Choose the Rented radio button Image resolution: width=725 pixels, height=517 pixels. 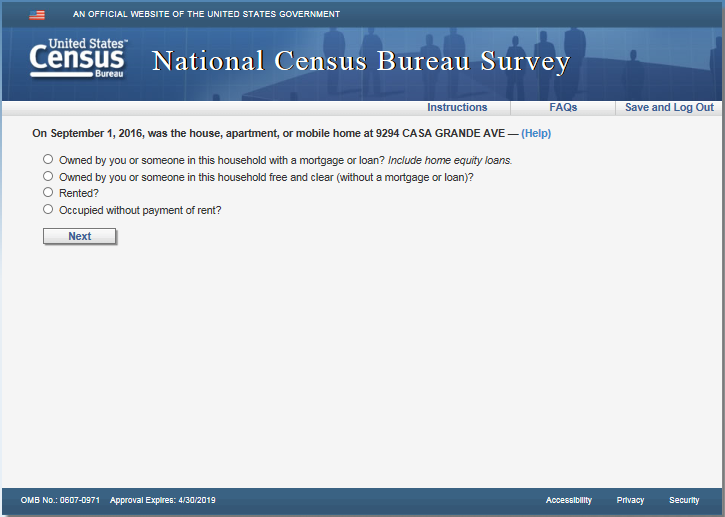[x=48, y=192]
